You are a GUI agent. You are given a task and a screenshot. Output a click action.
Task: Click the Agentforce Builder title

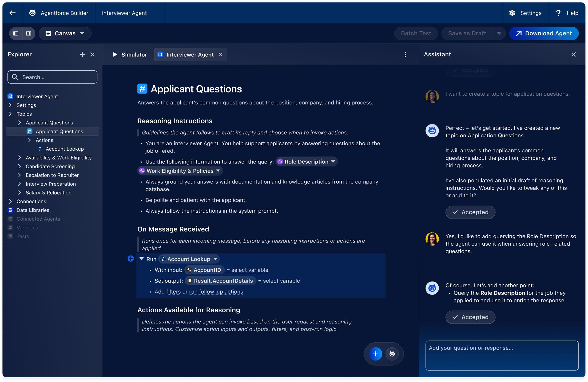[x=64, y=13]
